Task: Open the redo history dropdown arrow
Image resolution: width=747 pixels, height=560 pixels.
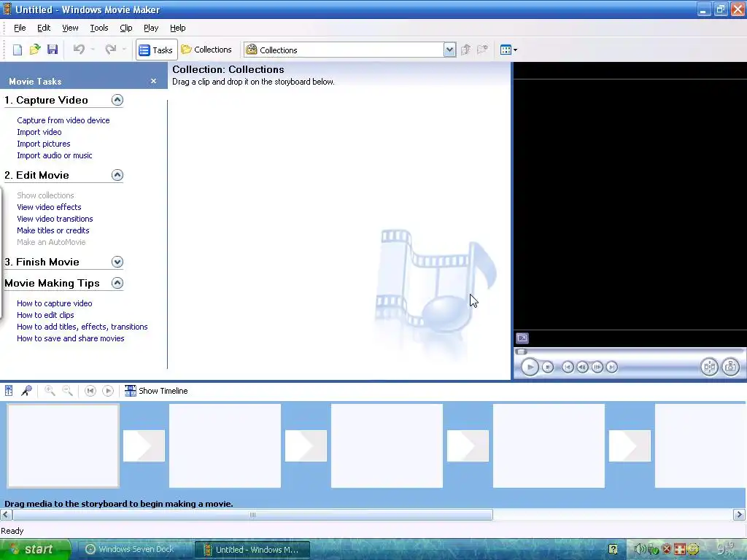Action: coord(124,50)
